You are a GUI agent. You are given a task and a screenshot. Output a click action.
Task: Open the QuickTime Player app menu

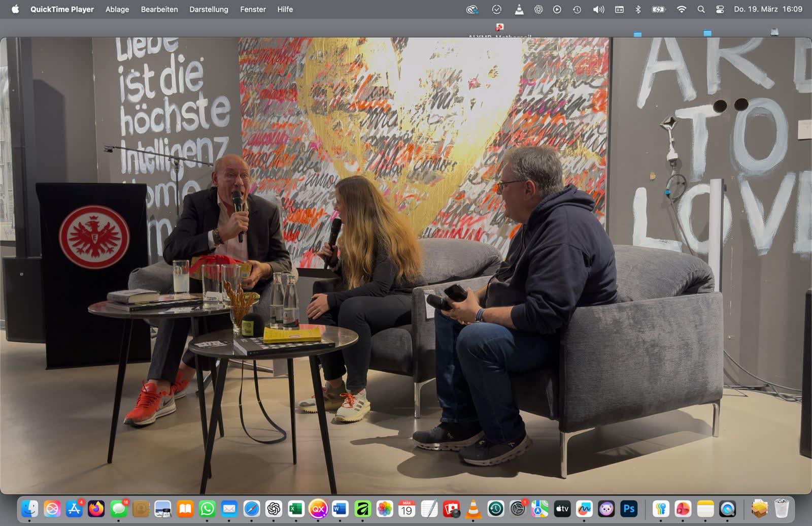[x=62, y=9]
